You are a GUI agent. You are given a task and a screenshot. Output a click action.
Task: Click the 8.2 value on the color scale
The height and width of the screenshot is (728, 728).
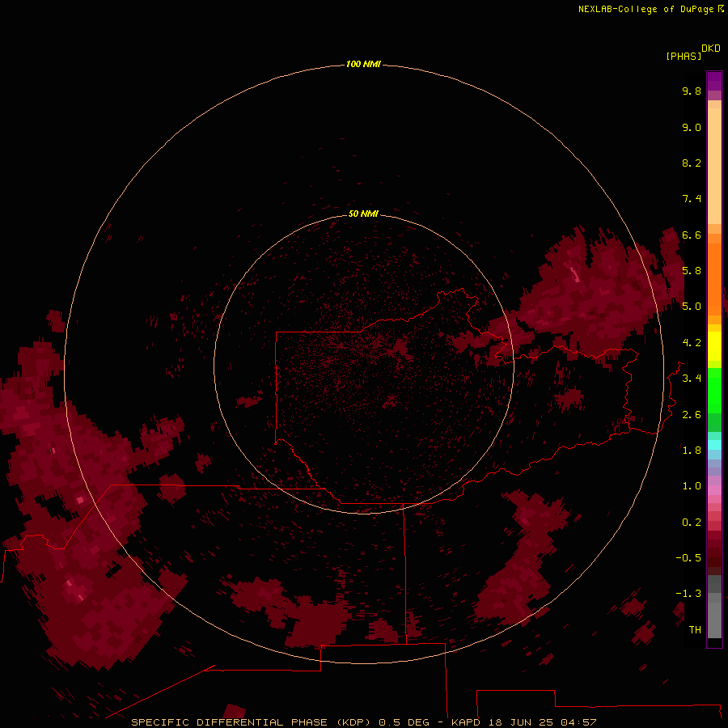(x=692, y=163)
